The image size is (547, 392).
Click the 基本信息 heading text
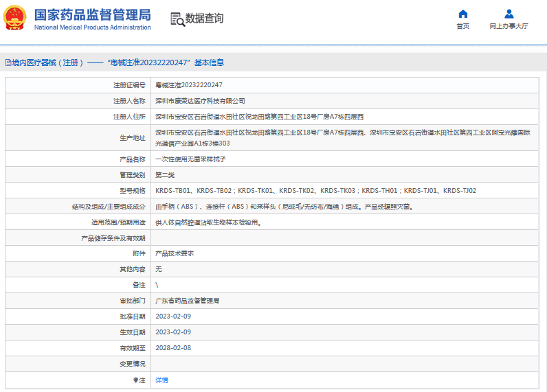[210, 62]
